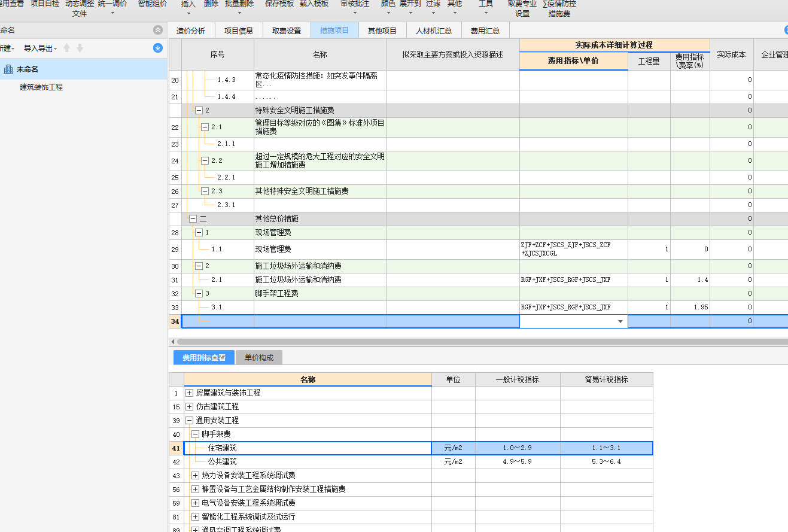Collapse 现场管理费 group 1
The height and width of the screenshot is (532, 788).
click(199, 232)
